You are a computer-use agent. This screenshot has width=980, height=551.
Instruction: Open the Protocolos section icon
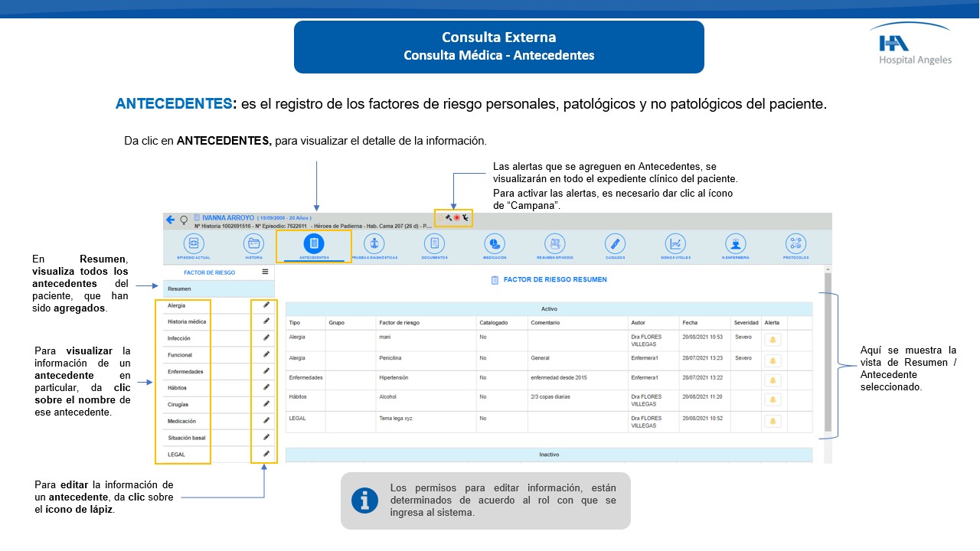pyautogui.click(x=796, y=243)
